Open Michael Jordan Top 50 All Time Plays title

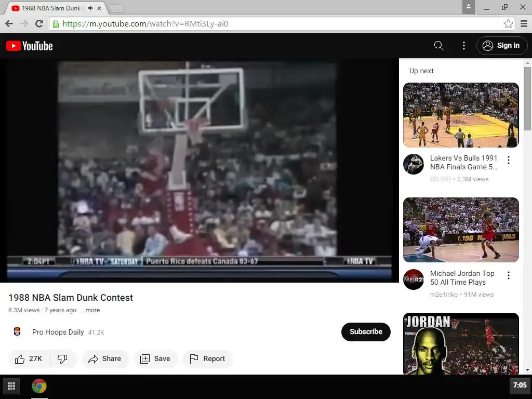click(x=462, y=278)
